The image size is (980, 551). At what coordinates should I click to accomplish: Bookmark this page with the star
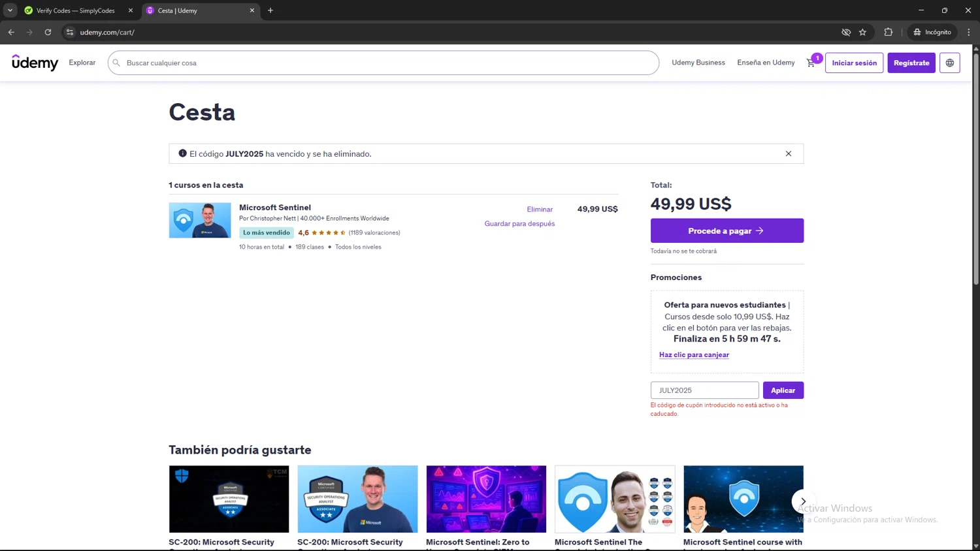pos(862,32)
